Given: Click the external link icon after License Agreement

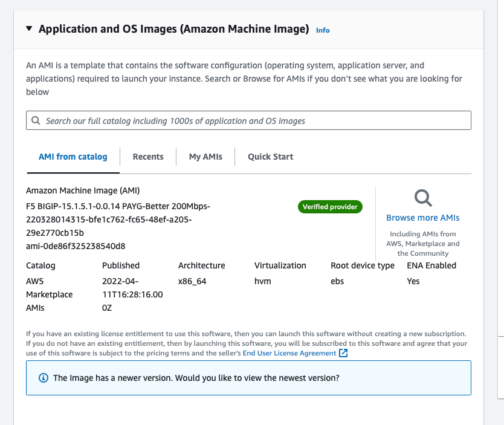Looking at the screenshot, I should tap(343, 353).
